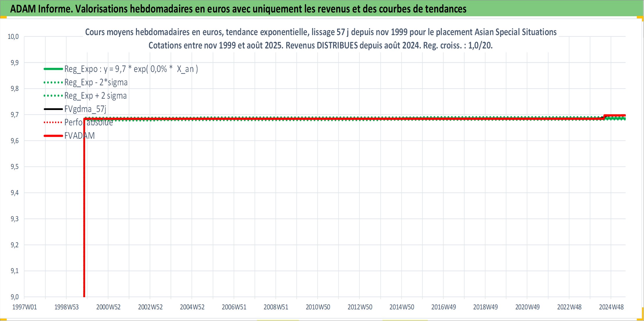
Task: Click x-axis label '2000W52'
Action: coord(108,307)
